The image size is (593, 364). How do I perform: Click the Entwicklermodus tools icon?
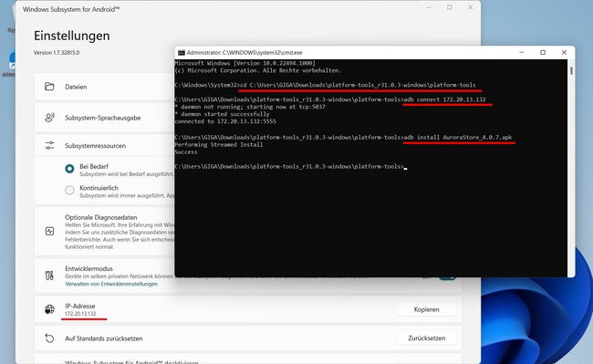coord(49,276)
